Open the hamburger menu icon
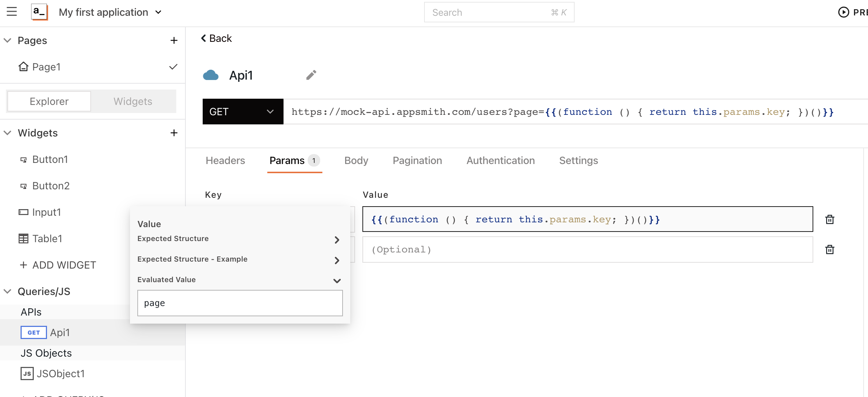This screenshot has width=868, height=397. coord(12,12)
